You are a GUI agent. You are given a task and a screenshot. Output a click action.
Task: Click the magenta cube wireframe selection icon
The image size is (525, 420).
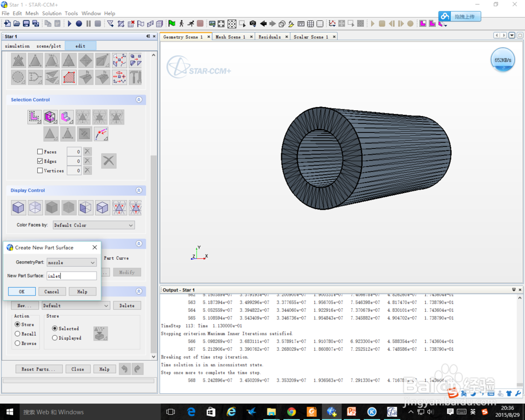[50, 117]
